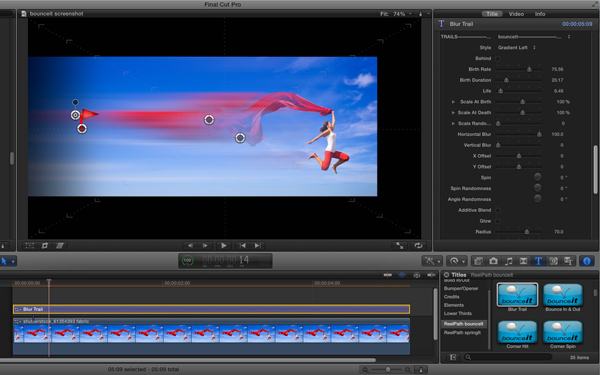Toggle clip soloing headphone icon
The height and width of the screenshot is (375, 600).
pyautogui.click(x=417, y=275)
